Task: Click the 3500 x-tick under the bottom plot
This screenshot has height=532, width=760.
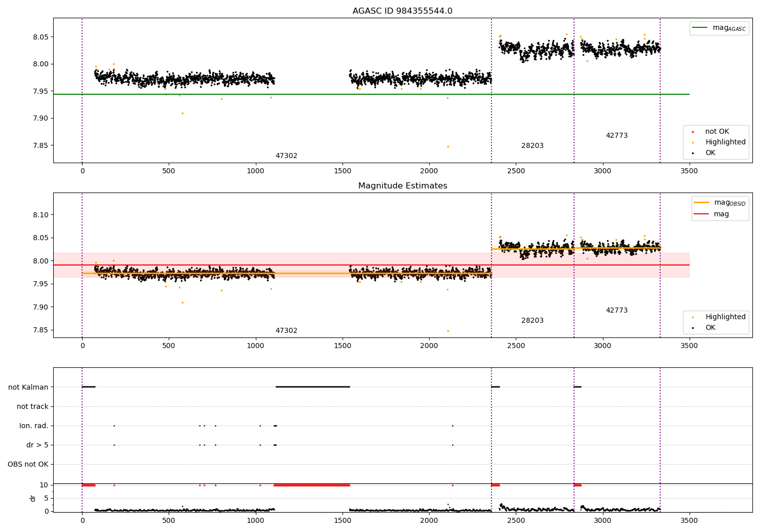Action: [689, 520]
